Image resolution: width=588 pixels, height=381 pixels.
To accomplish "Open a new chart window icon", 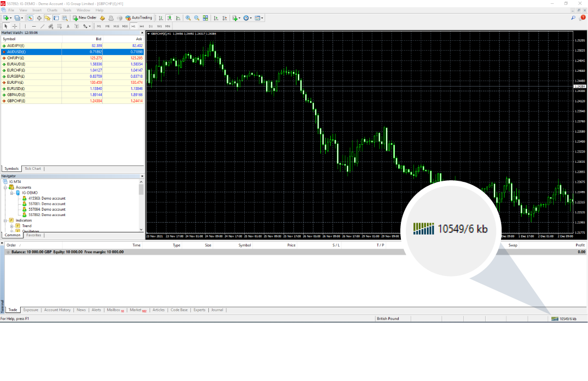I will pyautogui.click(x=7, y=17).
